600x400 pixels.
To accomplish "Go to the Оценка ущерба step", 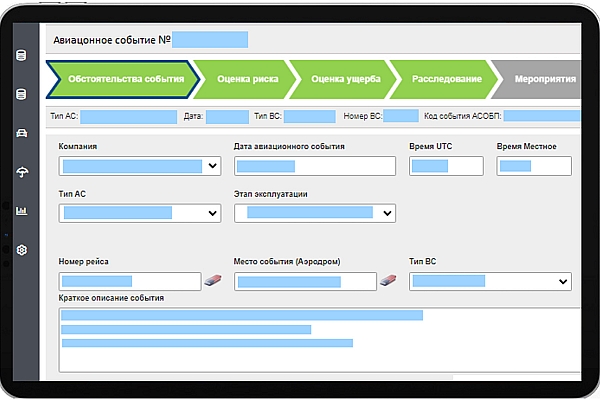I will (339, 78).
